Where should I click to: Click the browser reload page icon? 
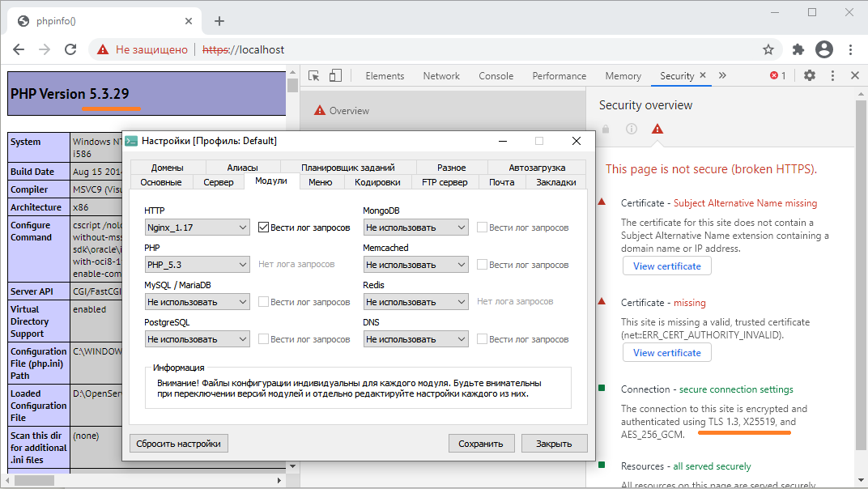[x=70, y=49]
